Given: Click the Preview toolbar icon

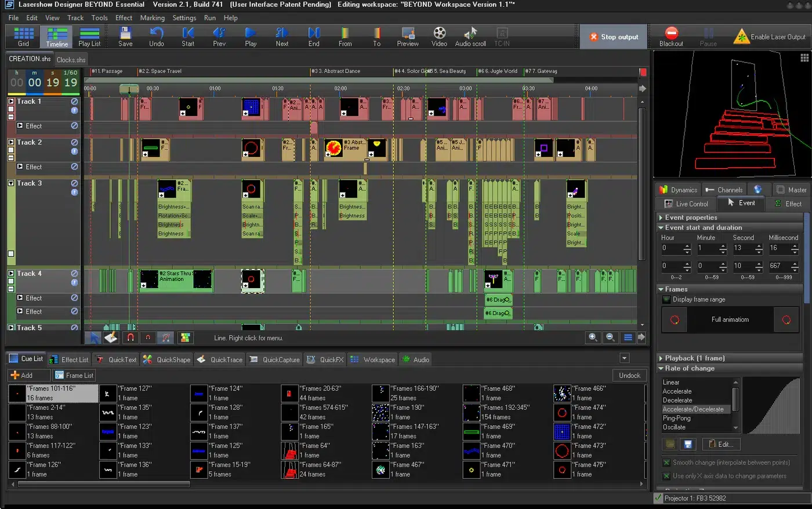Looking at the screenshot, I should point(408,36).
